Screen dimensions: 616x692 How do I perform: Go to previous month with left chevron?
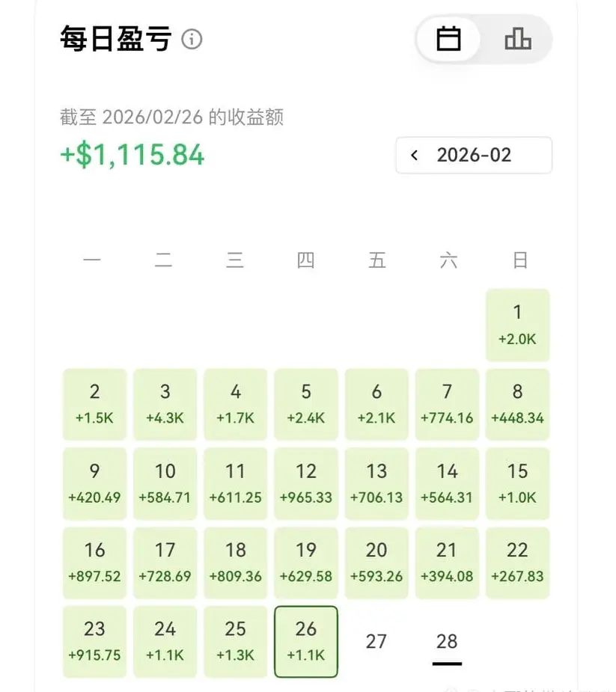coord(414,156)
